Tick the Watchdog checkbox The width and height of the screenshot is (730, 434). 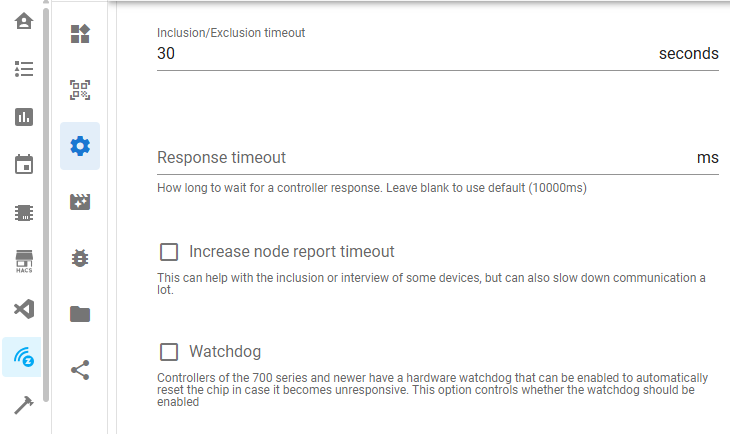pos(170,352)
